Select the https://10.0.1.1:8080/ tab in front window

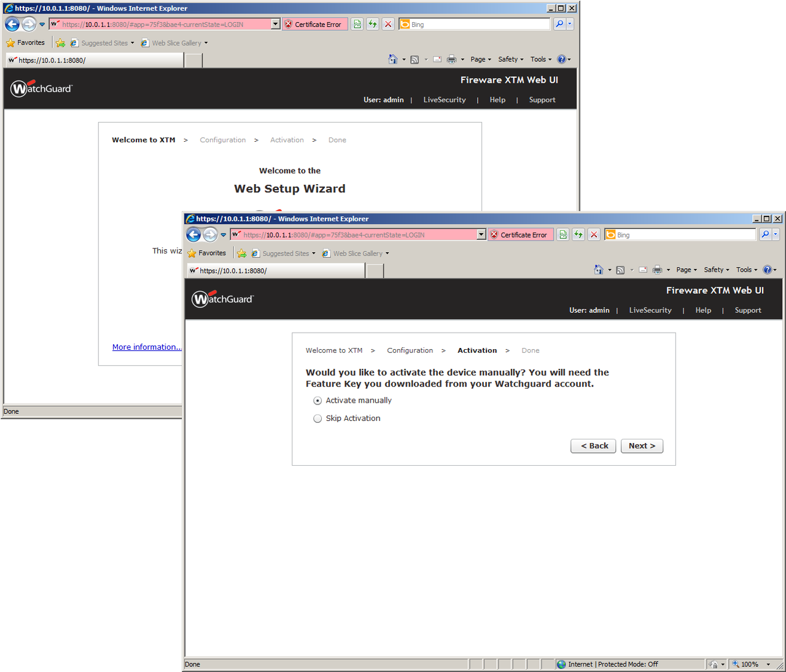(276, 271)
